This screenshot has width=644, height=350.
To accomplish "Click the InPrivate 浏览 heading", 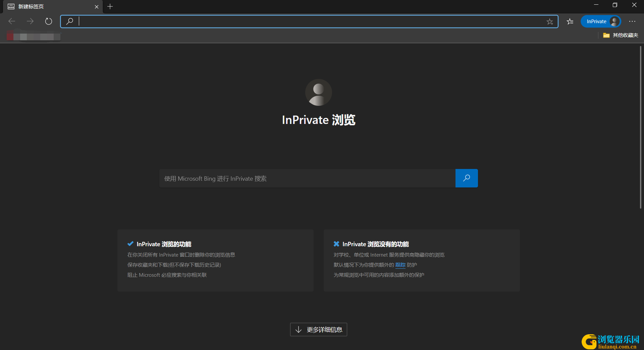I will tap(319, 120).
